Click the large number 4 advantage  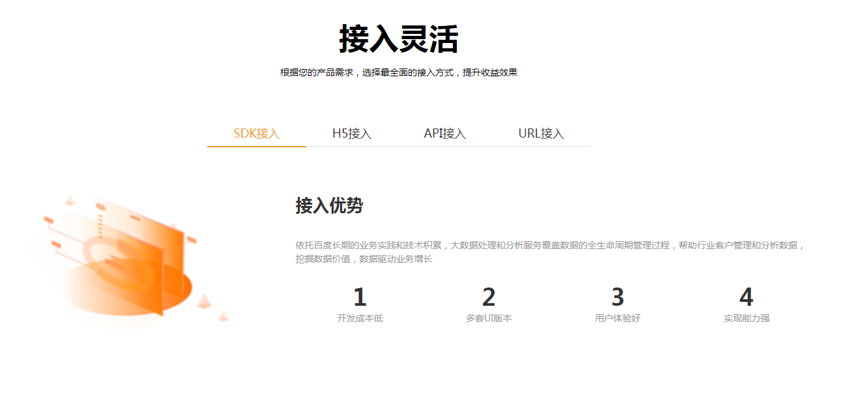pos(746,298)
